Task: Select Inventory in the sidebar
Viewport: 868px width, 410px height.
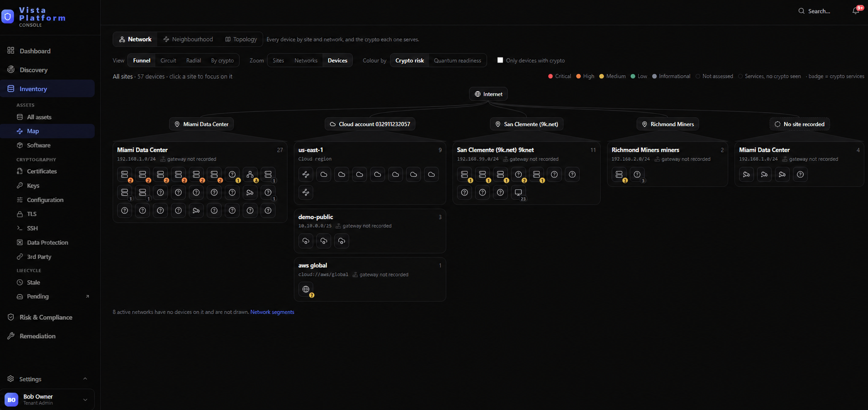Action: (x=47, y=89)
